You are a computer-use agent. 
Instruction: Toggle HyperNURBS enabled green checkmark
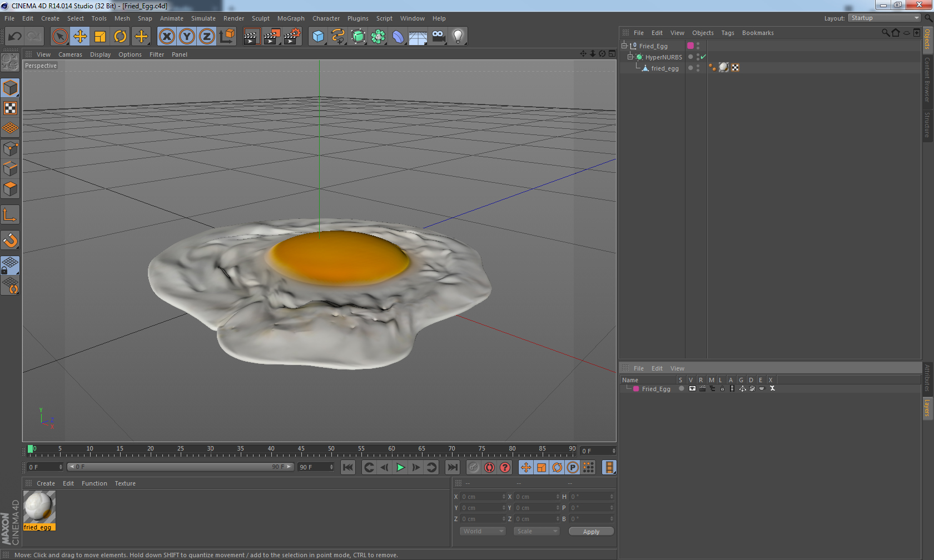coord(703,57)
